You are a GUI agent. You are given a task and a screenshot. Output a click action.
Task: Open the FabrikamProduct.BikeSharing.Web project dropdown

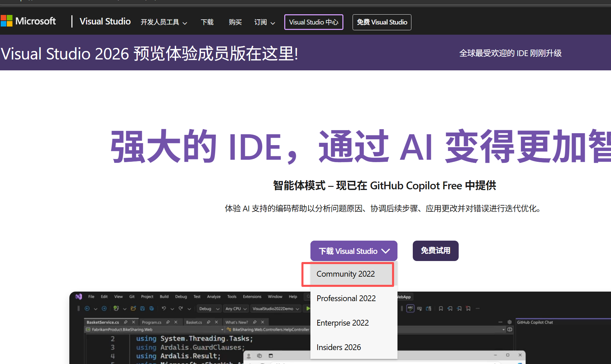coord(155,330)
